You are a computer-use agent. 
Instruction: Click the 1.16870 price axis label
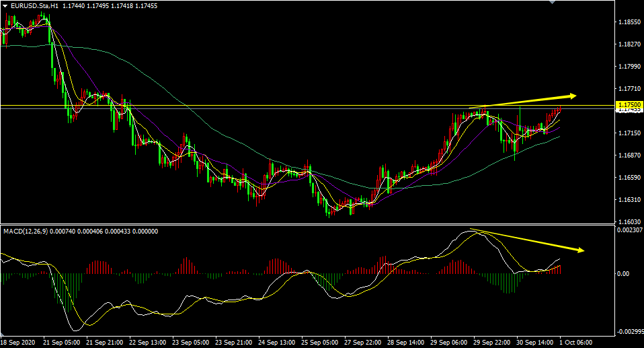(x=630, y=155)
